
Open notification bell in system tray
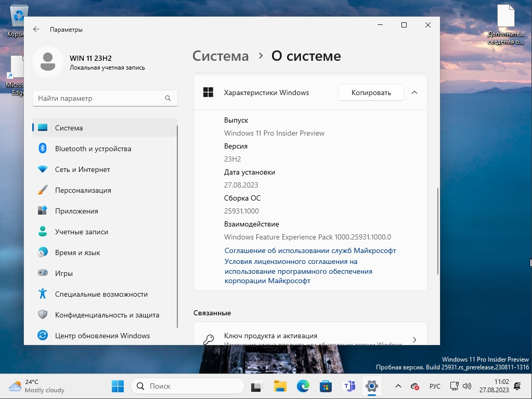pyautogui.click(x=518, y=386)
